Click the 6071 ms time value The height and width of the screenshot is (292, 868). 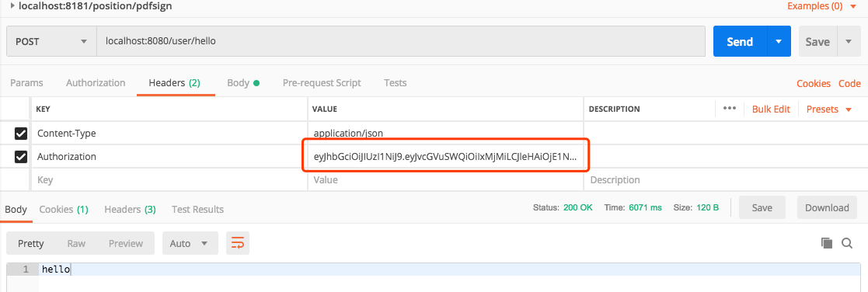point(646,208)
